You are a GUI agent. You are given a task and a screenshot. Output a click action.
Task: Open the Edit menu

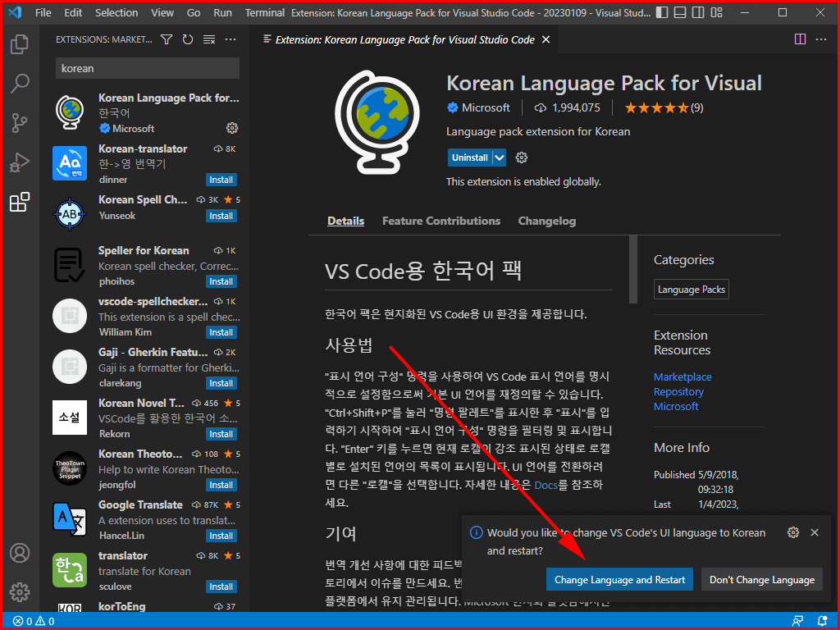coord(73,12)
